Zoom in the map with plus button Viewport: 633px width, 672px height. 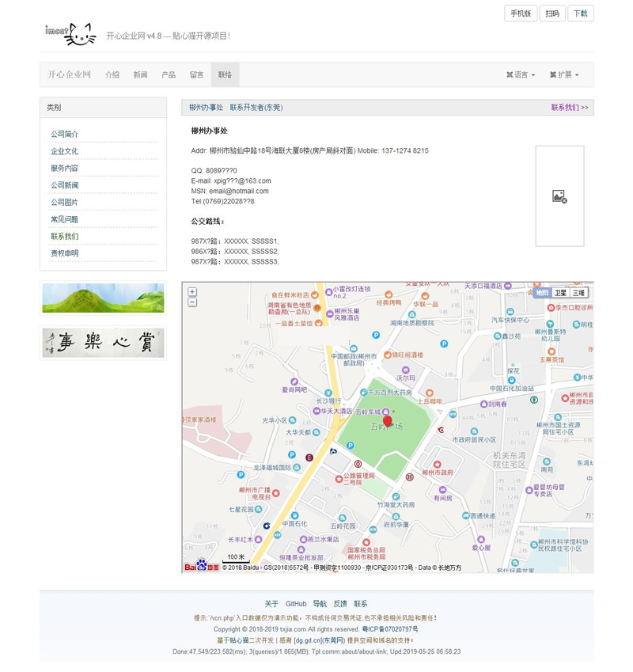(x=192, y=292)
